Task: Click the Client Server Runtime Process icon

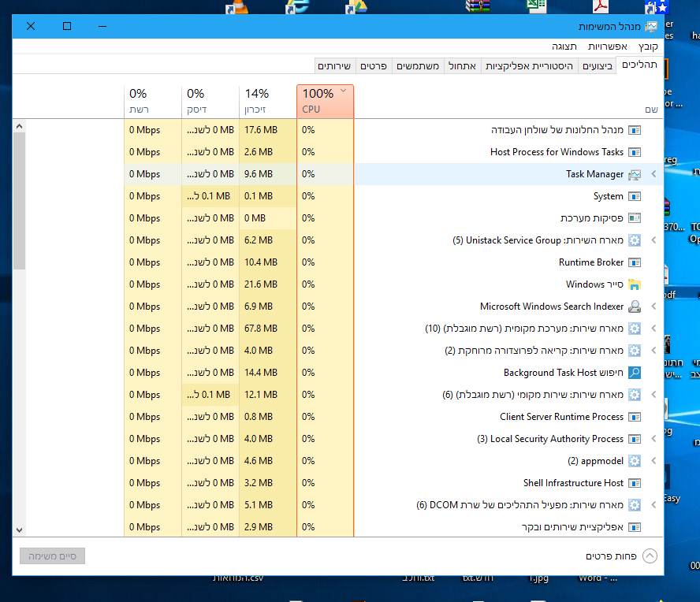Action: [635, 417]
